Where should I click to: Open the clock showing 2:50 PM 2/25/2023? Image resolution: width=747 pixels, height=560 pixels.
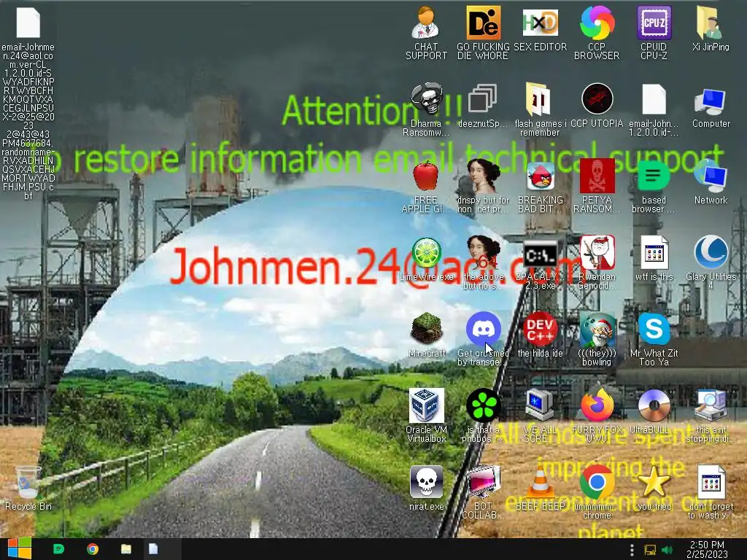click(x=707, y=549)
